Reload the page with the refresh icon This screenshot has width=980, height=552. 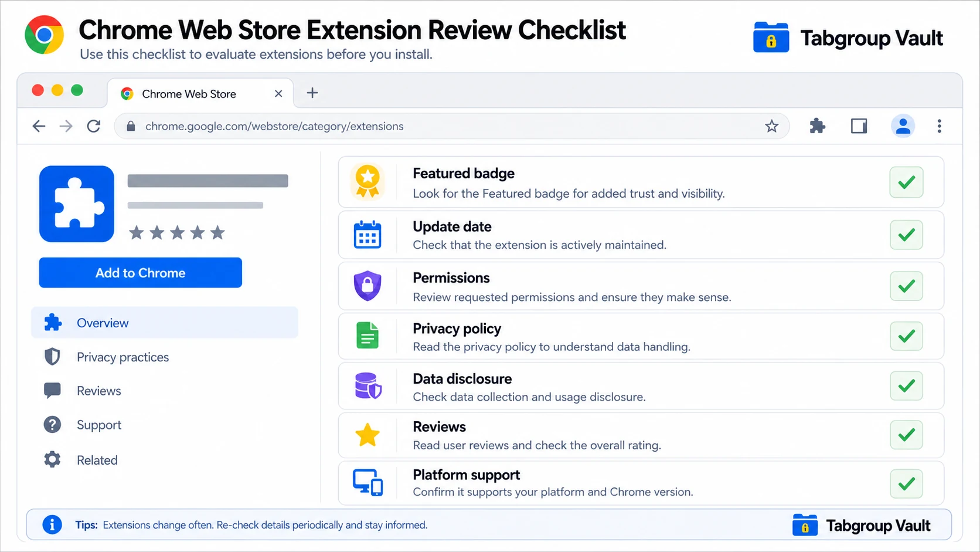(x=94, y=126)
